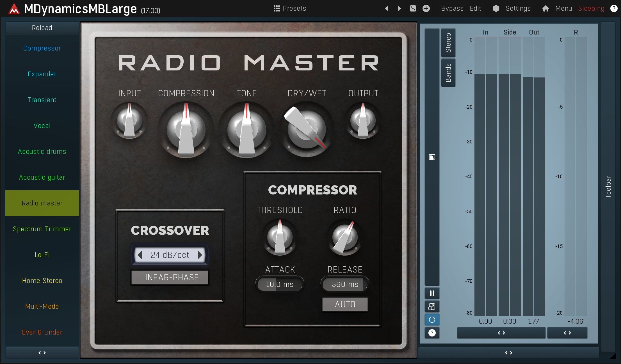Screen dimensions: 621x364
Task: Click the add preset plus icon
Action: [x=426, y=8]
